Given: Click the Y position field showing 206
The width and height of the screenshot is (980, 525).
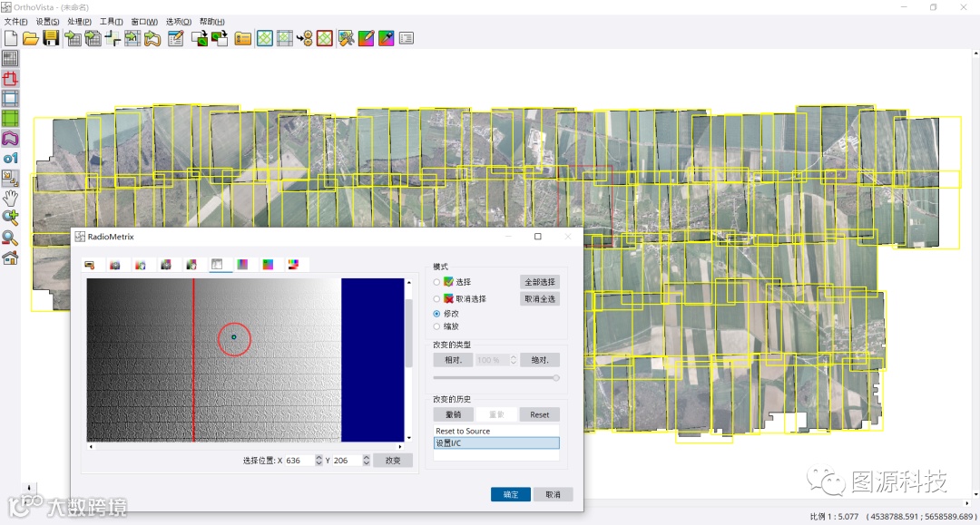Looking at the screenshot, I should coord(347,461).
